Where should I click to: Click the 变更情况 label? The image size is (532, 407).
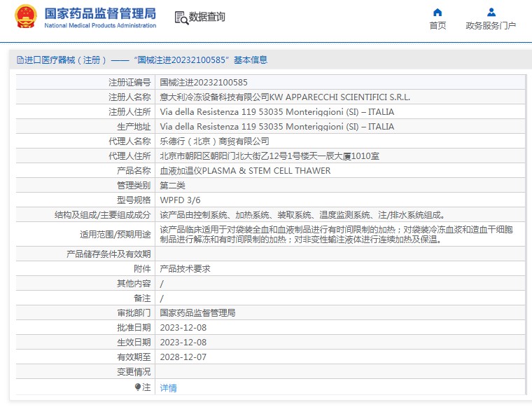coord(134,372)
